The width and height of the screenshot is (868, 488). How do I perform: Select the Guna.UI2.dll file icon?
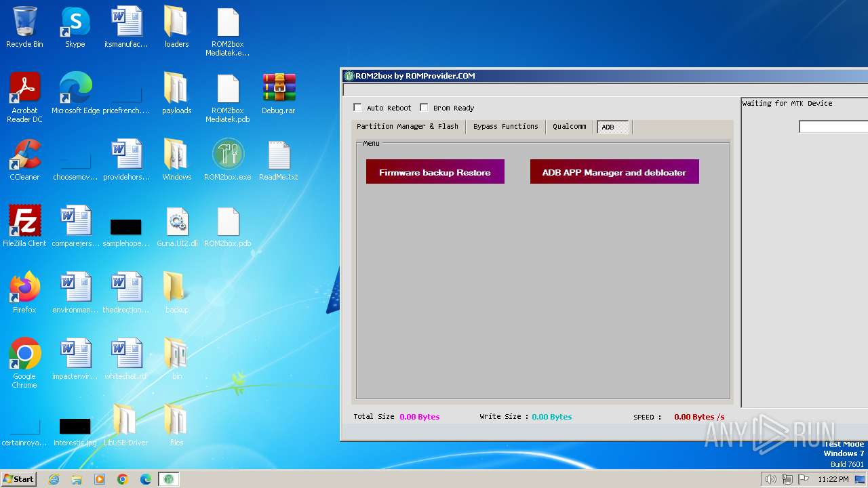coord(177,226)
